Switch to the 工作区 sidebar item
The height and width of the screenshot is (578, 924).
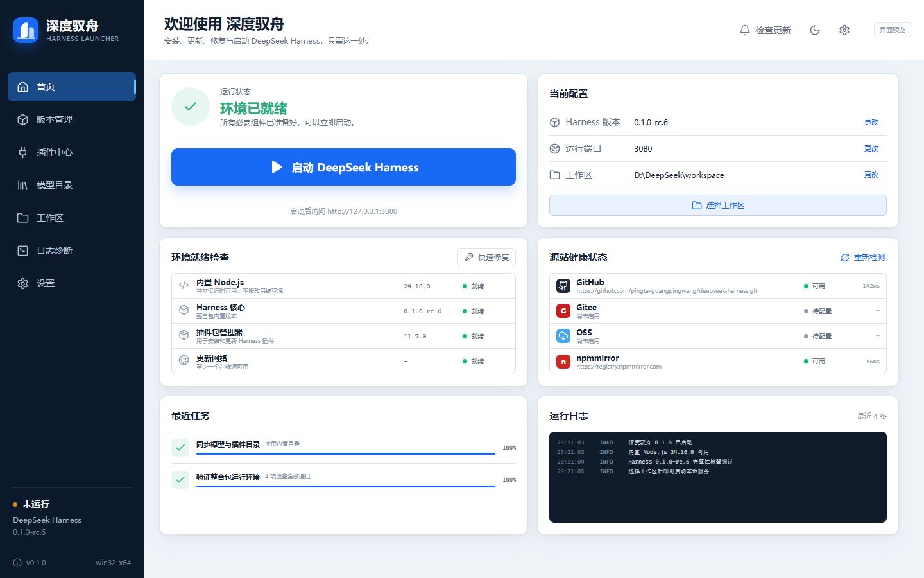click(x=72, y=218)
